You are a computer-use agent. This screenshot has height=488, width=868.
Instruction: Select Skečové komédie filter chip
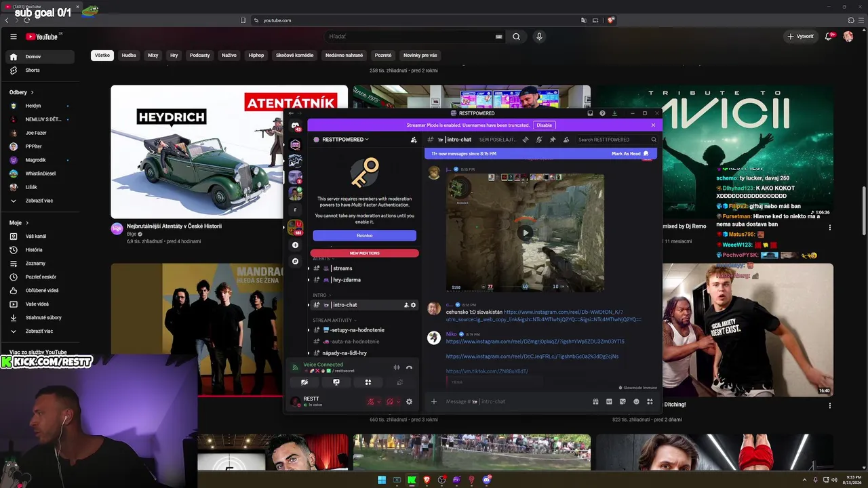[x=295, y=56]
